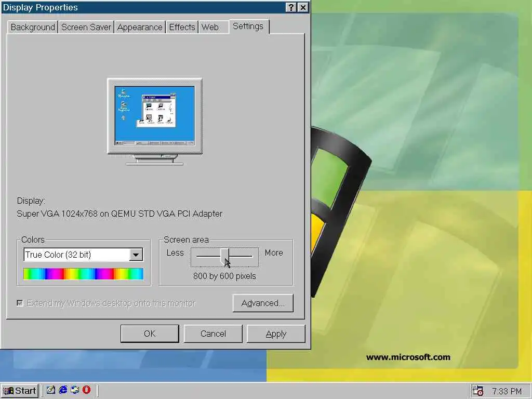Expand the Colors dropdown arrow

[136, 255]
